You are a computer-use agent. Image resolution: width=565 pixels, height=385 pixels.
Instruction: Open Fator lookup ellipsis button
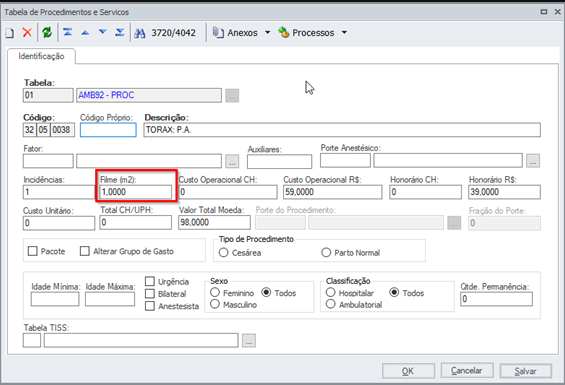coord(232,161)
